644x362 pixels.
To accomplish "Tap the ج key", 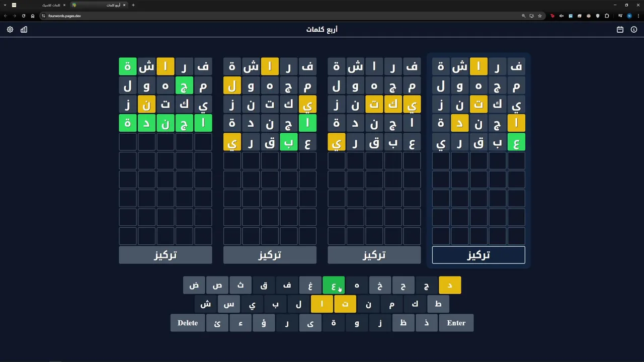I will pyautogui.click(x=427, y=286).
